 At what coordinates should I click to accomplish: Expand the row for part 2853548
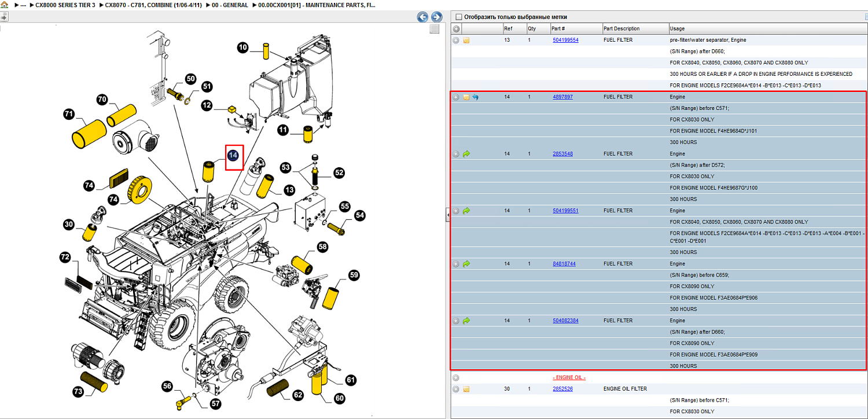point(456,154)
